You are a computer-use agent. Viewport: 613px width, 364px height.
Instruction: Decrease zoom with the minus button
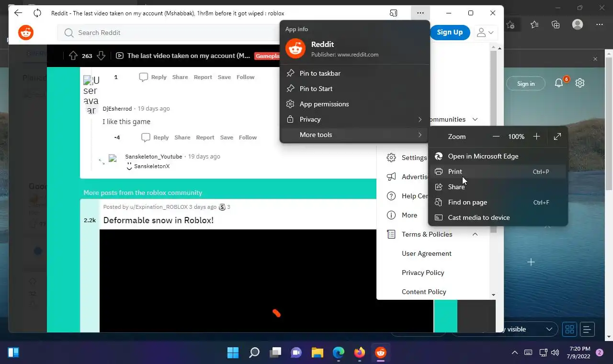point(496,136)
